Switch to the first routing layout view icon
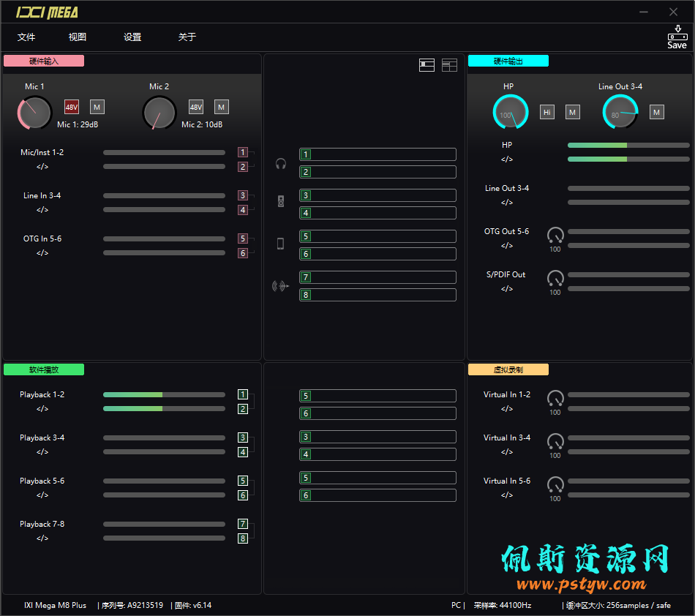Screen dimensions: 695x616 click(x=427, y=65)
